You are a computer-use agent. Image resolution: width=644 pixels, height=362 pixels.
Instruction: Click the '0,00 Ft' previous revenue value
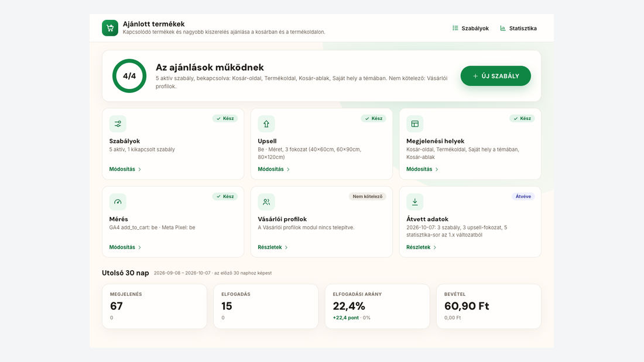click(x=453, y=318)
